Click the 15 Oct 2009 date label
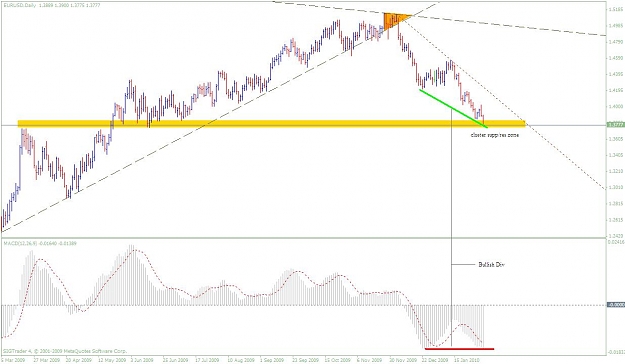Image resolution: width=625 pixels, height=364 pixels. tap(337, 360)
